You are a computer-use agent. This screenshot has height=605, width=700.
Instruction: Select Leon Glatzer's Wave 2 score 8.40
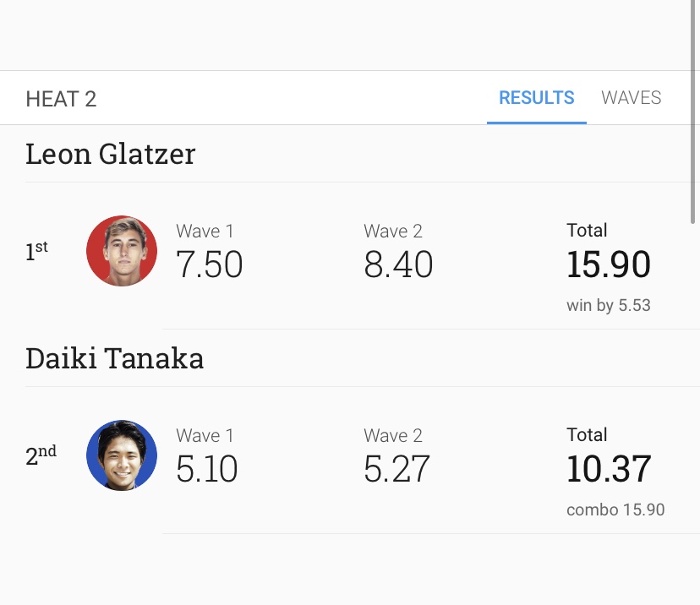click(398, 264)
